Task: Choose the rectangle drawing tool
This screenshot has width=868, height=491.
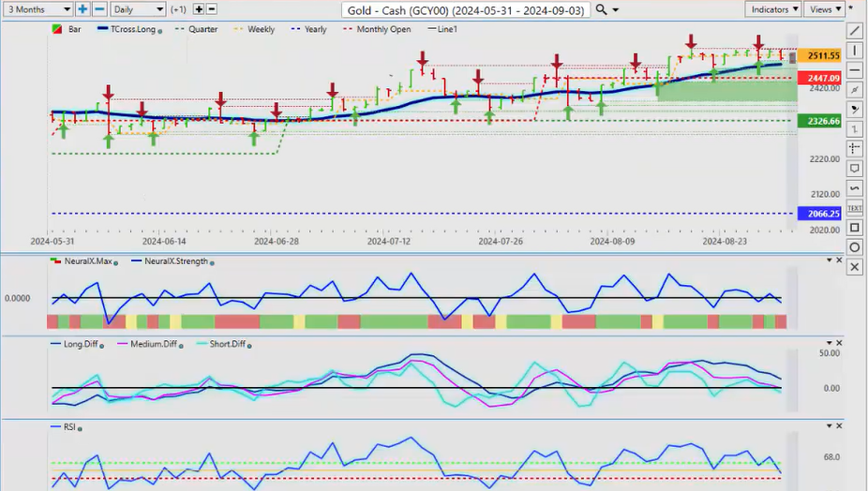Action: pos(854,228)
